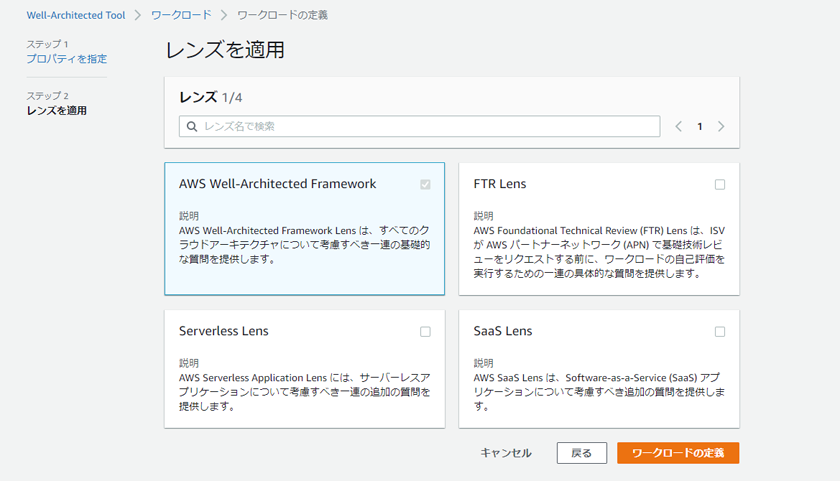Go to previous page of lenses
Viewport: 840px width, 481px height.
pyautogui.click(x=678, y=126)
